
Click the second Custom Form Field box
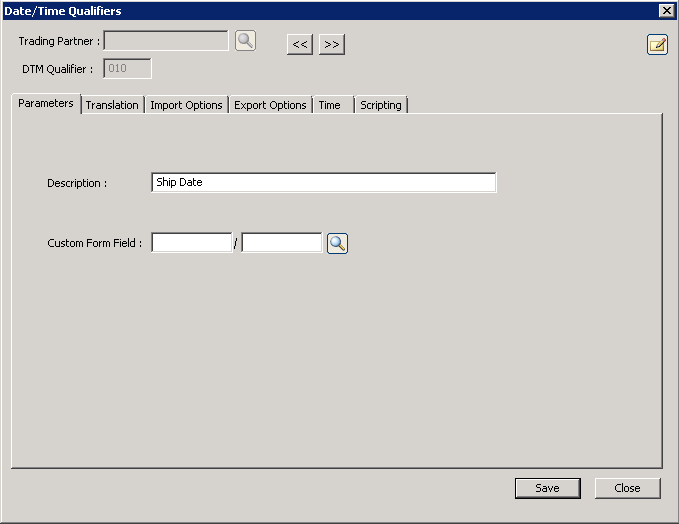pos(282,243)
